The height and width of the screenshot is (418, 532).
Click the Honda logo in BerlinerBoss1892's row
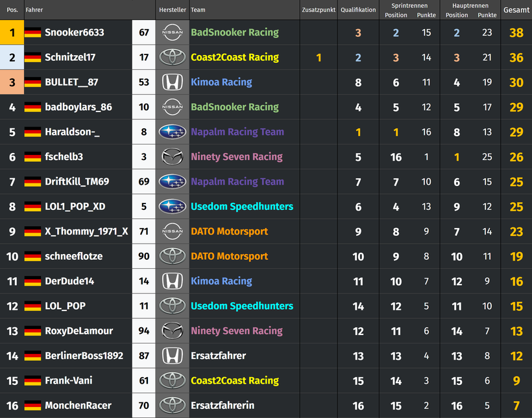click(173, 356)
